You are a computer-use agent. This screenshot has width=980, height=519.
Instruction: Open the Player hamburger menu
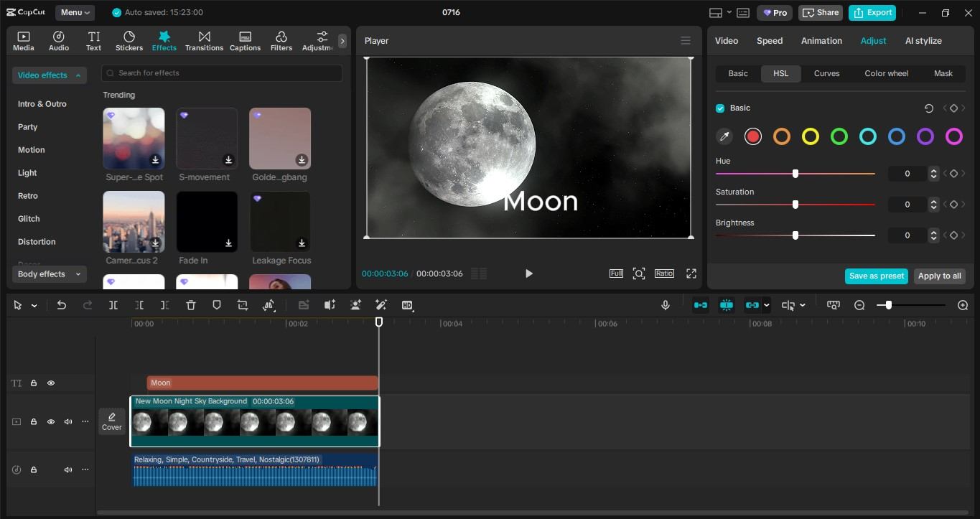[x=686, y=41]
